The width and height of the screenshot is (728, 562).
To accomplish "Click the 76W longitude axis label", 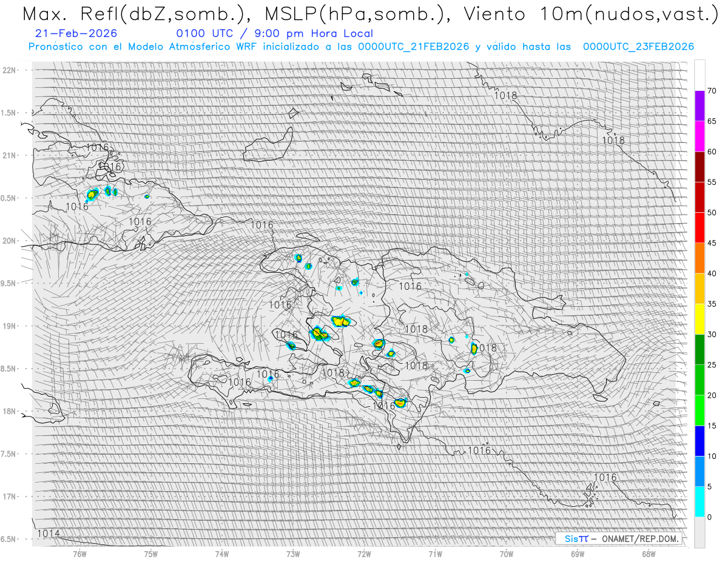I will pyautogui.click(x=79, y=554).
